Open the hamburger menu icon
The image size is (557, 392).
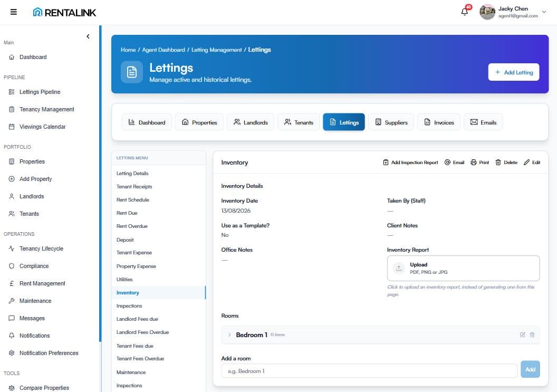[14, 12]
